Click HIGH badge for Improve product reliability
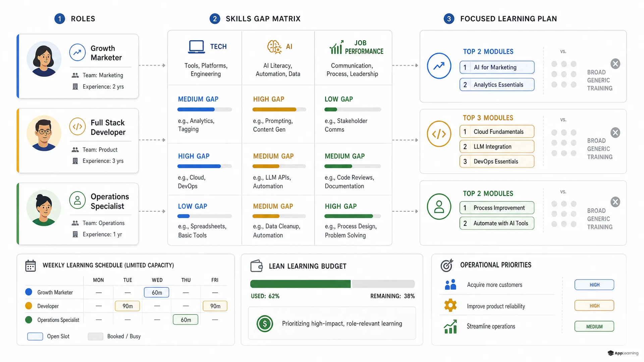The height and width of the screenshot is (362, 644). (594, 306)
